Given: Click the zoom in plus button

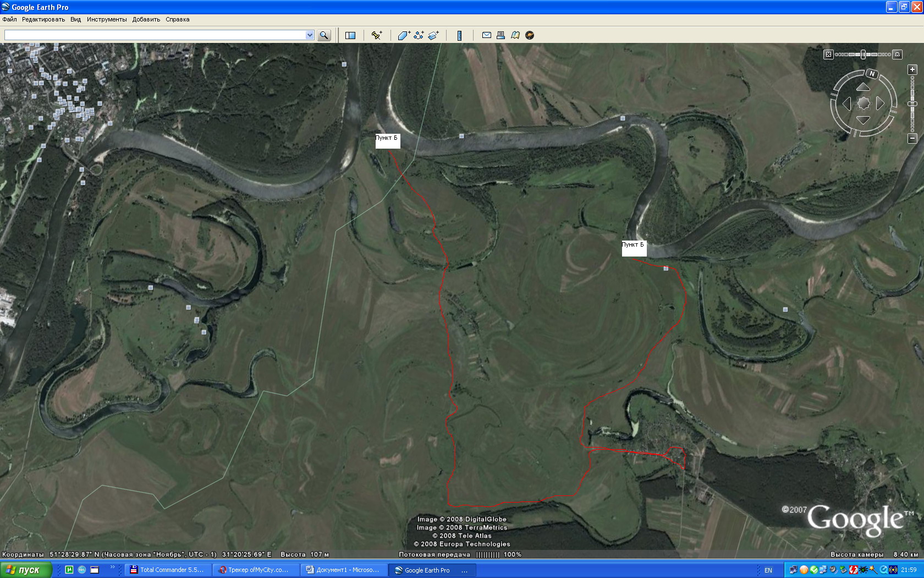Looking at the screenshot, I should pos(912,69).
